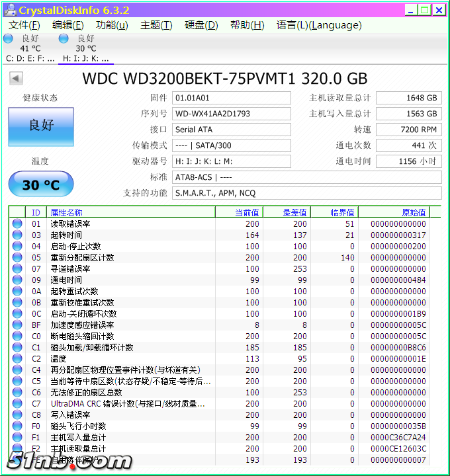Image resolution: width=450 pixels, height=476 pixels.
Task: Open the 语言(L)(Language) menu
Action: coord(319,25)
